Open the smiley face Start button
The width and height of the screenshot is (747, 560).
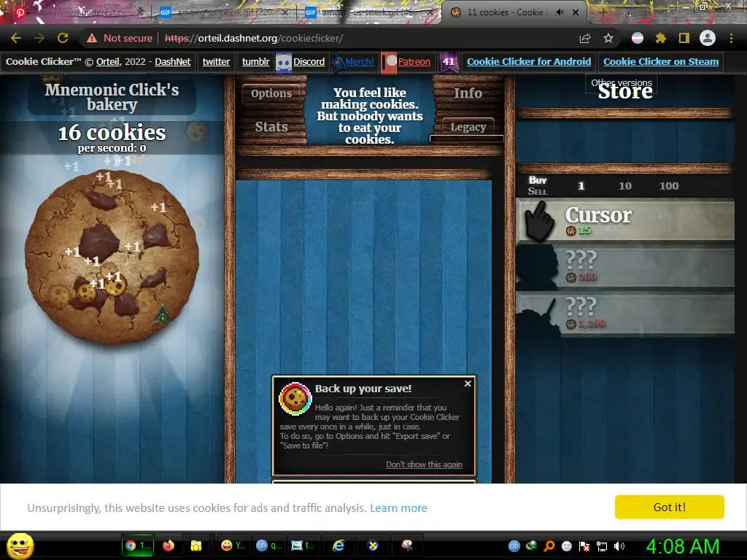click(x=20, y=545)
